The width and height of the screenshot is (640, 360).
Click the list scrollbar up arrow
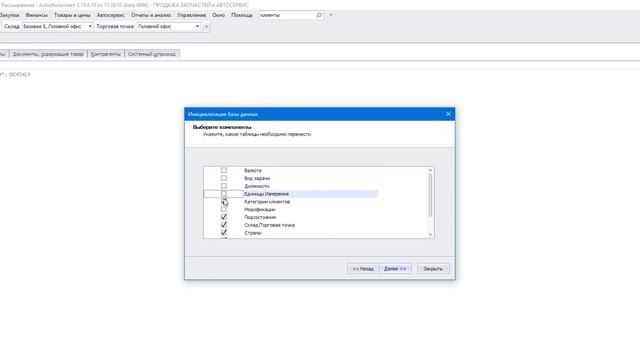[430, 170]
